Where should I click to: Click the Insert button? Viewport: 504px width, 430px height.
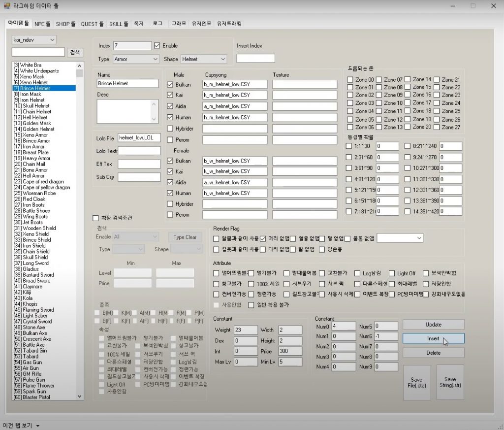coord(433,338)
